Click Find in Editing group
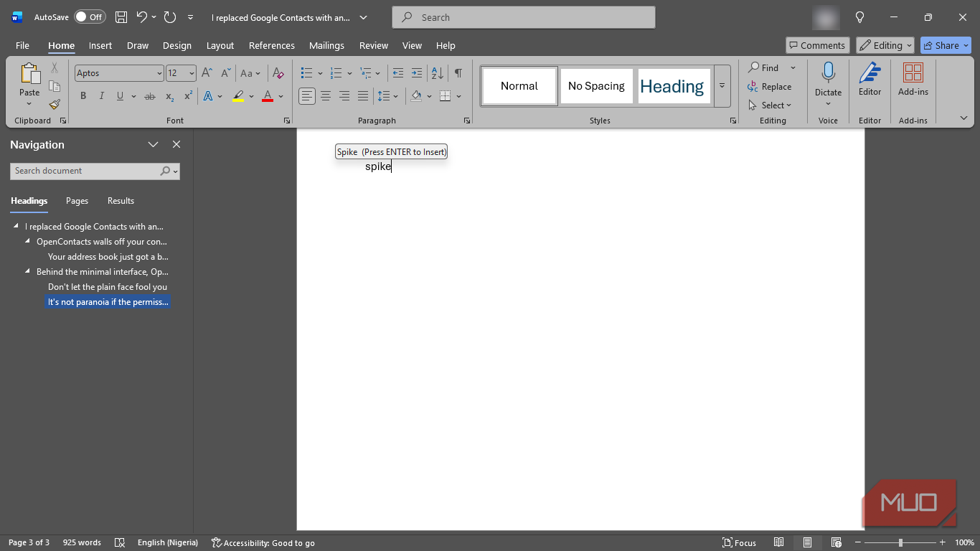Image resolution: width=980 pixels, height=551 pixels. pyautogui.click(x=763, y=67)
